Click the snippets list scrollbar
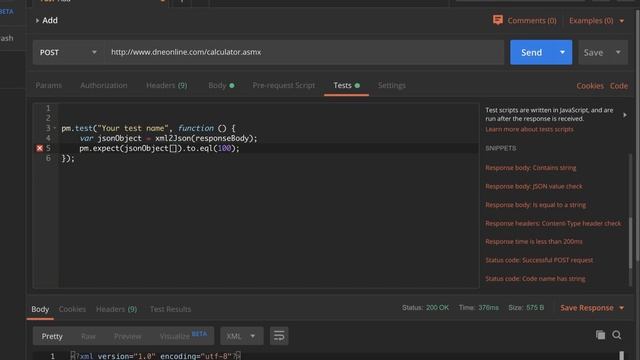The height and width of the screenshot is (360, 640). pyautogui.click(x=631, y=243)
